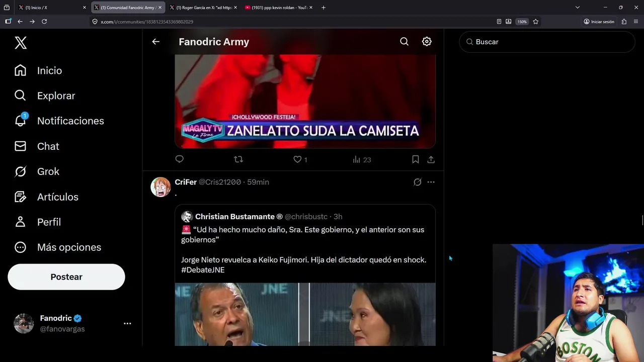
Task: Search within the Fanodric Army community
Action: click(404, 42)
